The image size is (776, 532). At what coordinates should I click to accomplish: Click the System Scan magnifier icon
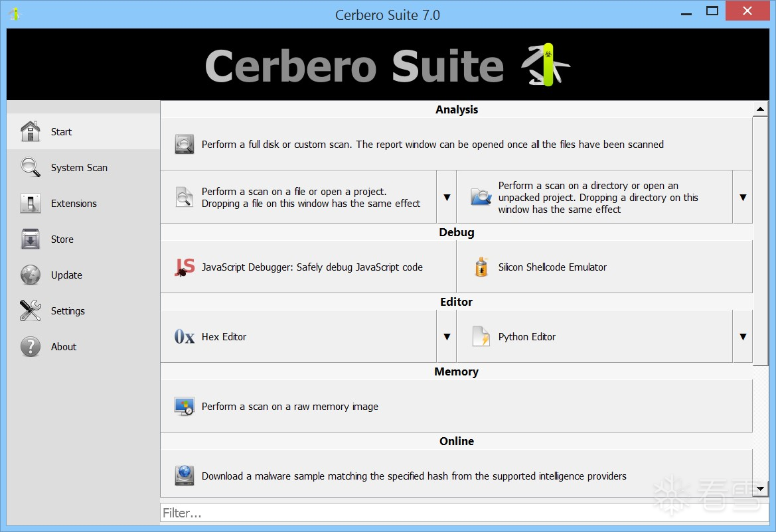coord(30,167)
